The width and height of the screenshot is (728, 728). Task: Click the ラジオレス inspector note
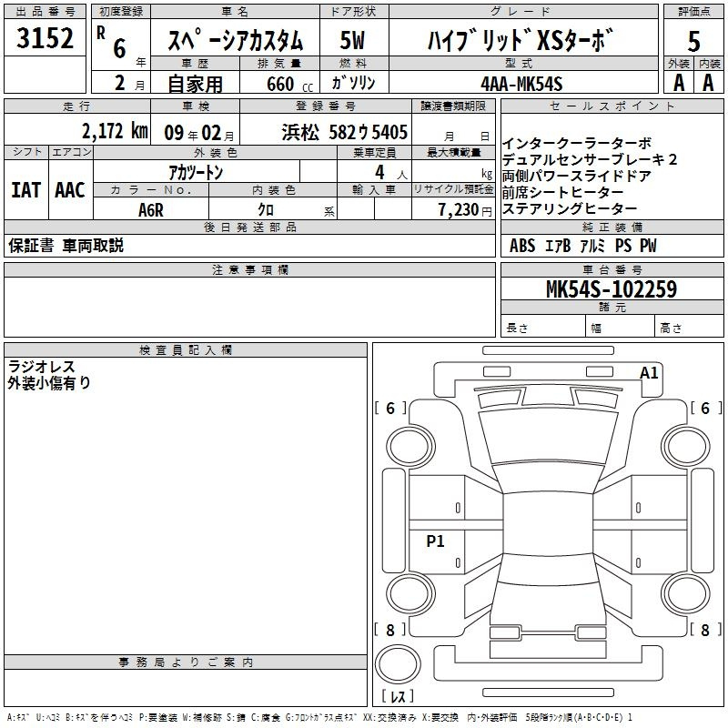point(41,367)
